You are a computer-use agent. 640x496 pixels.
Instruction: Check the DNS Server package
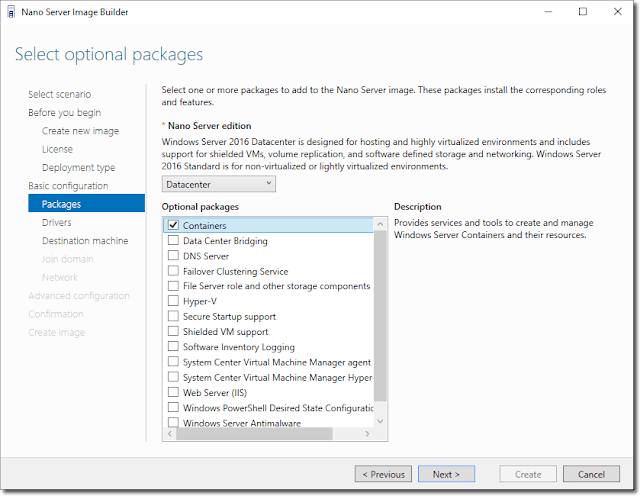tap(173, 256)
